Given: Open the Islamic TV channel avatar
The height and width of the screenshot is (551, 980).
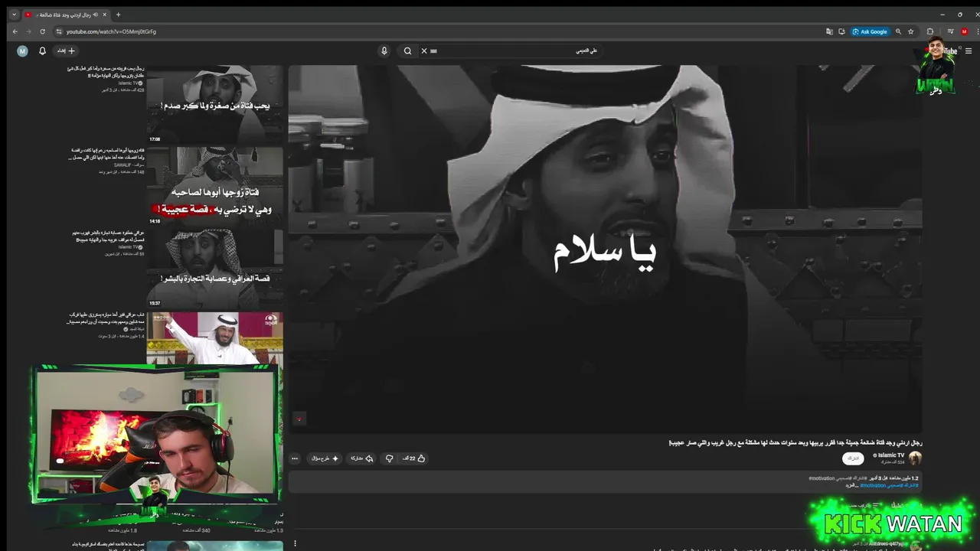Looking at the screenshot, I should pos(915,458).
